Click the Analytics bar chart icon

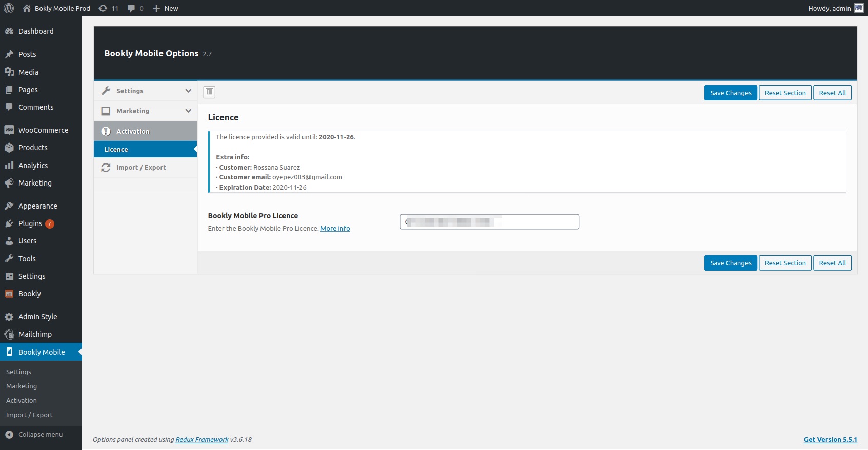point(9,166)
